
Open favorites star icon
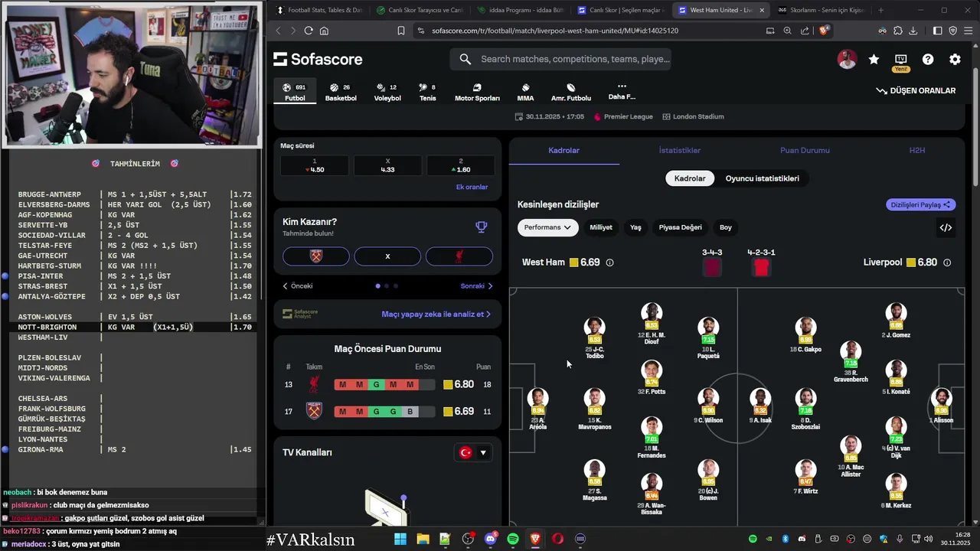point(874,59)
